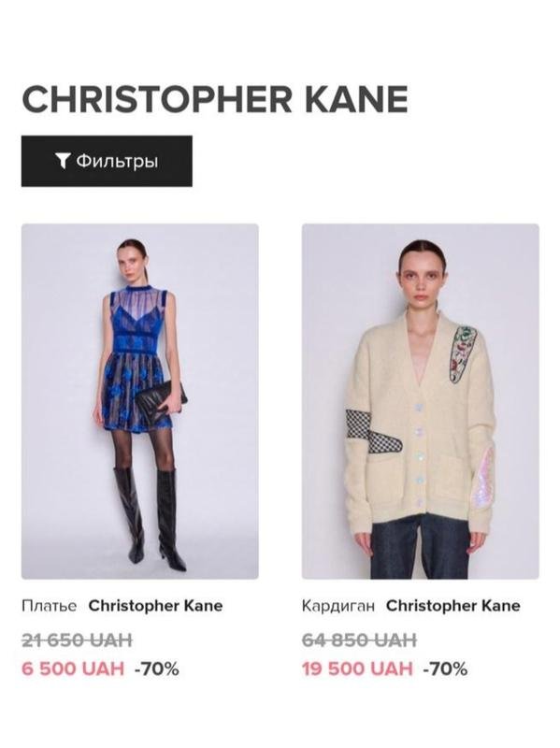The width and height of the screenshot is (560, 748).
Task: Click the black clutch in dress photo
Action: [x=161, y=396]
